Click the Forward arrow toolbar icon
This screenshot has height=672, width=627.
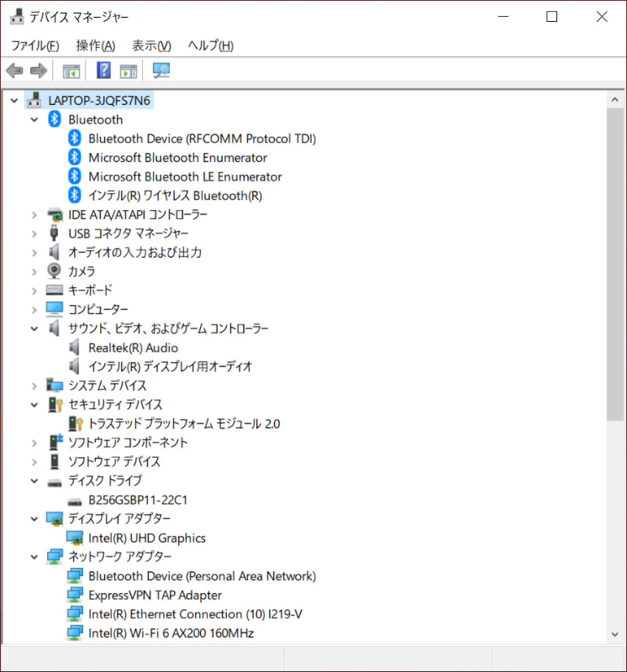[38, 71]
